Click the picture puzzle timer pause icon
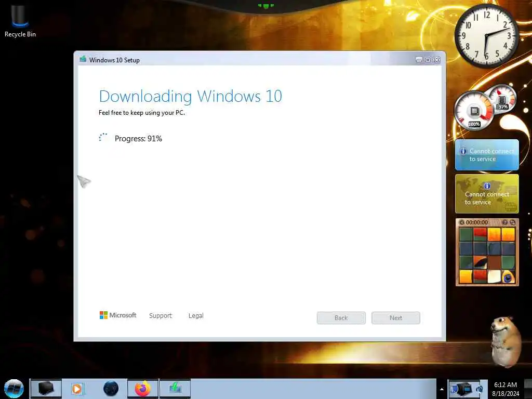The image size is (532, 399). pos(461,222)
